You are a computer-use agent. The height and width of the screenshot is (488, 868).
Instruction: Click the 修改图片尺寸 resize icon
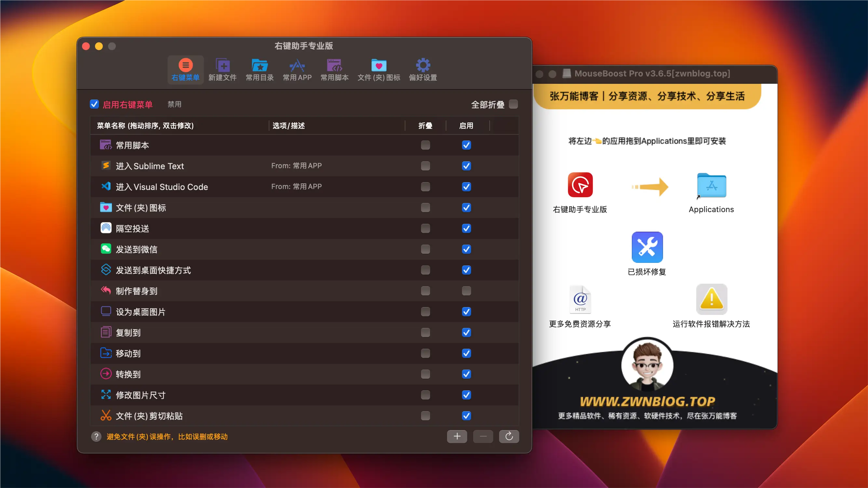[106, 395]
